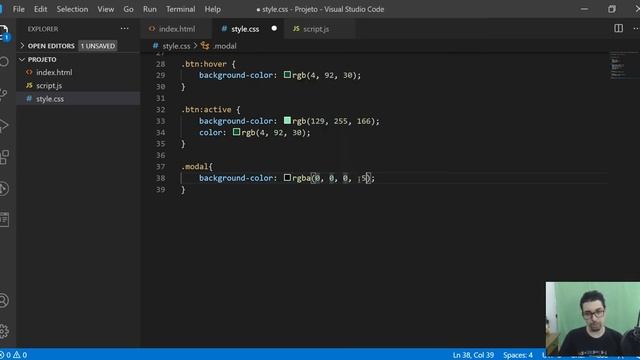
Task: Click .modal text in the breadcrumb
Action: (224, 46)
